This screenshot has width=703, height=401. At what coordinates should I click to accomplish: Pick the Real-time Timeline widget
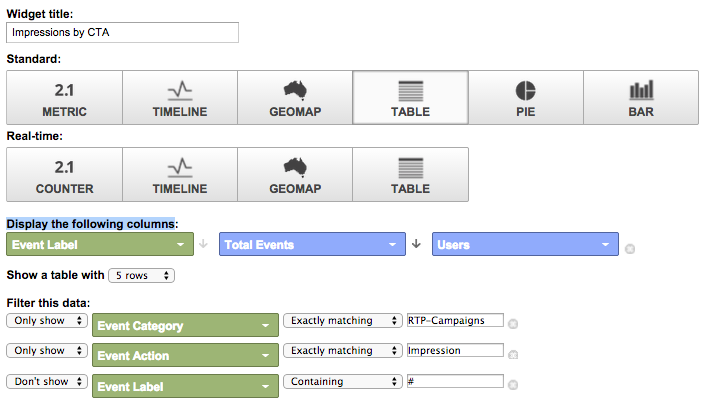(179, 175)
